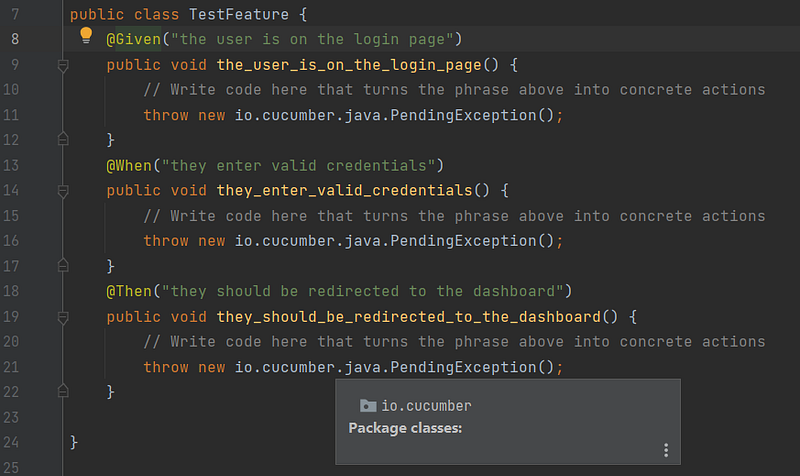Click the @Given annotation
Screen dimensions: 800x476
coord(134,39)
